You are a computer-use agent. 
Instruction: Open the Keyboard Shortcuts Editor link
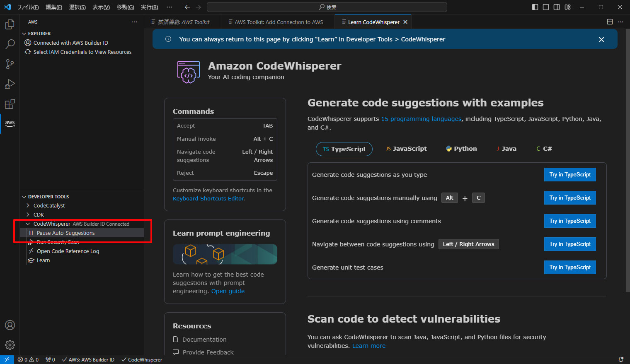click(x=208, y=198)
